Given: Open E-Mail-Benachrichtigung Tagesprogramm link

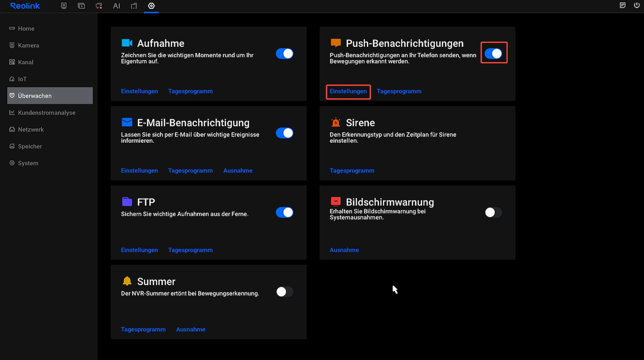Looking at the screenshot, I should [190, 171].
